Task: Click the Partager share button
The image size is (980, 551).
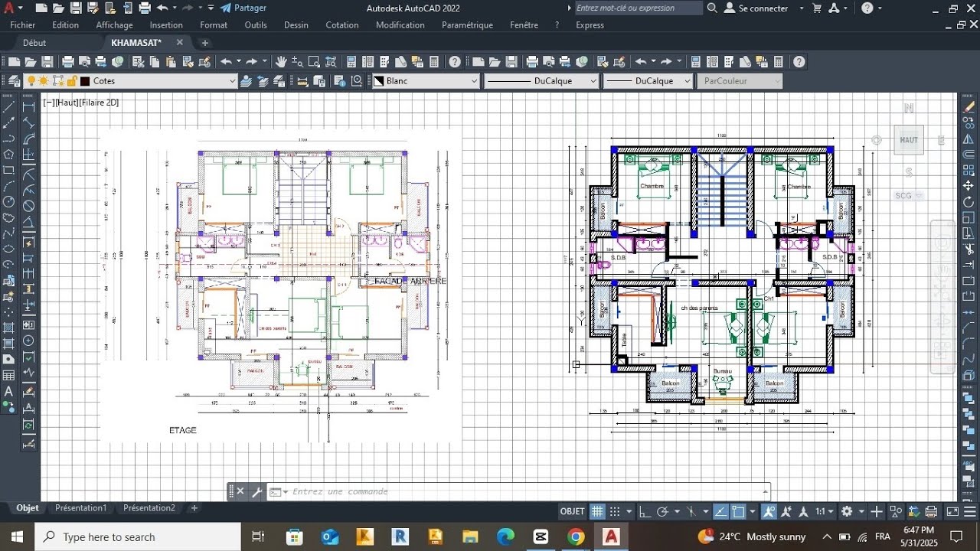Action: tap(243, 8)
